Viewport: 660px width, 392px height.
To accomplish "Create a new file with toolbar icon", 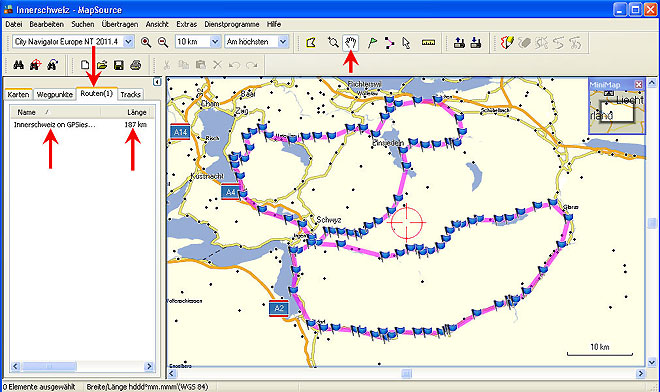I will pyautogui.click(x=85, y=65).
